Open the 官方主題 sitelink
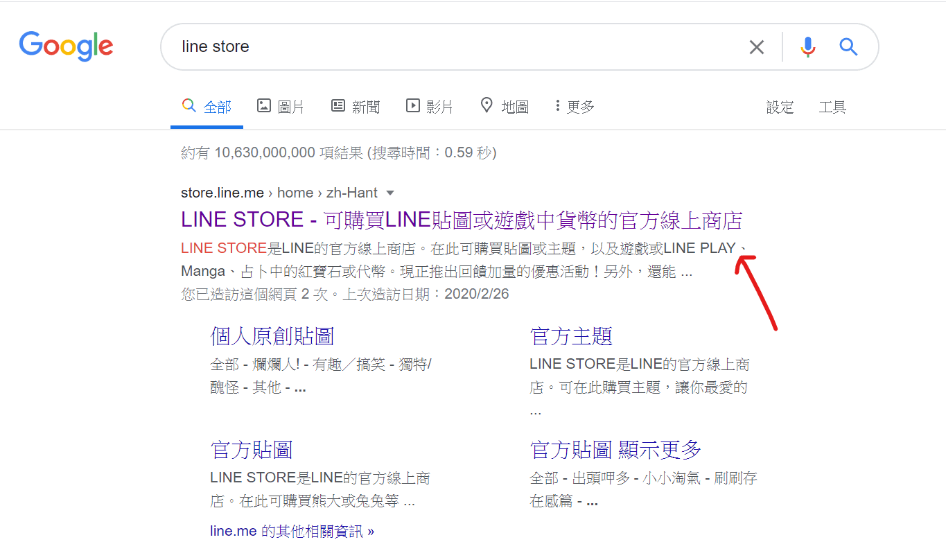 click(571, 335)
